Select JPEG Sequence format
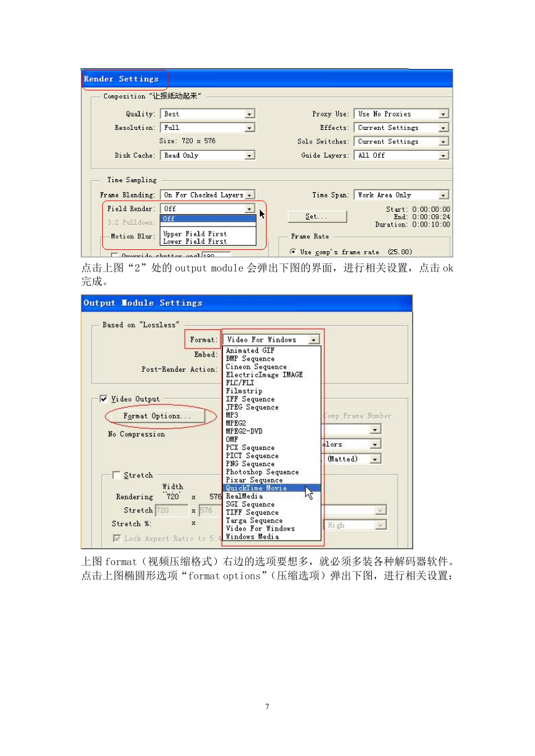Viewport: 535px width, 756px height. pos(272,407)
